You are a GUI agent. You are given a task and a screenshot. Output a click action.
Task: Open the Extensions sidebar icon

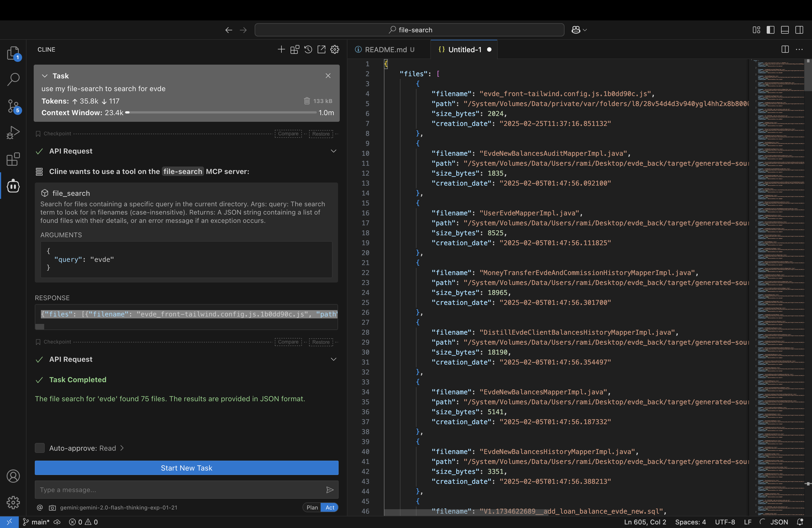(x=13, y=159)
